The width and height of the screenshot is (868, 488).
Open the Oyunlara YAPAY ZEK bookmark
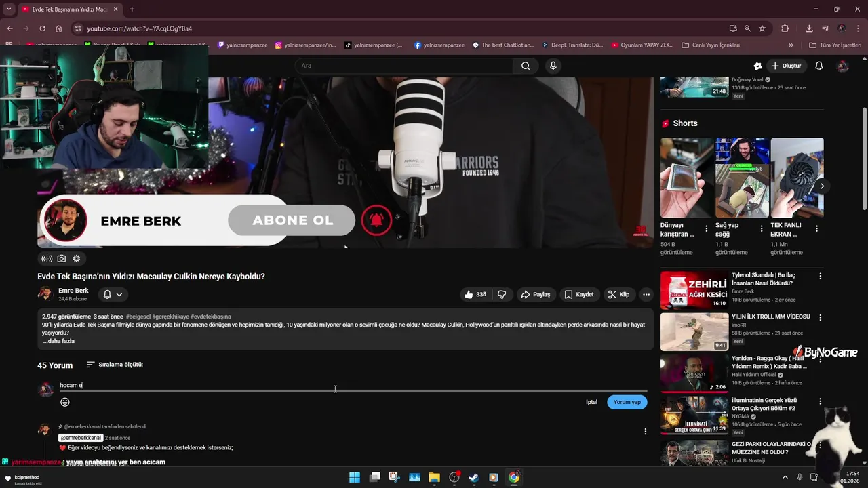click(642, 45)
